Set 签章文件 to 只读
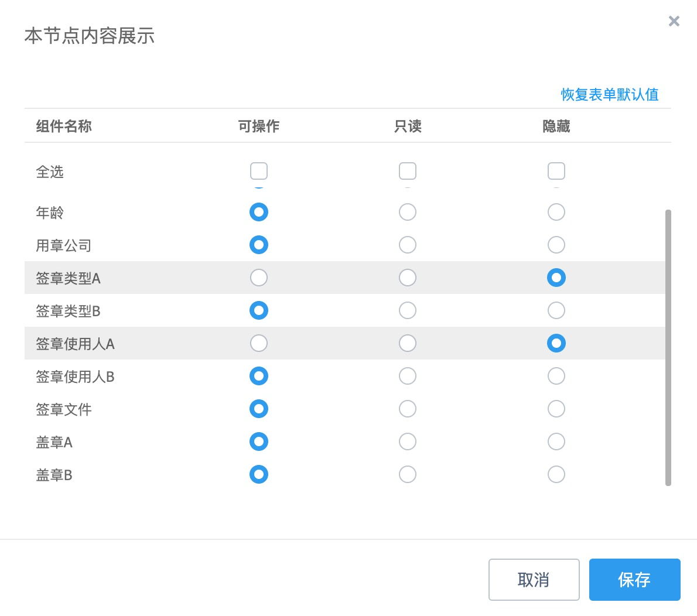Screen dimensions: 697x616 tap(408, 409)
